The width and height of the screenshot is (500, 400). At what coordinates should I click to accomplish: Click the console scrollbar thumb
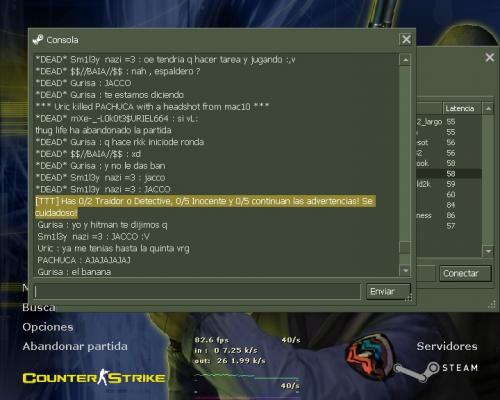coord(405,247)
